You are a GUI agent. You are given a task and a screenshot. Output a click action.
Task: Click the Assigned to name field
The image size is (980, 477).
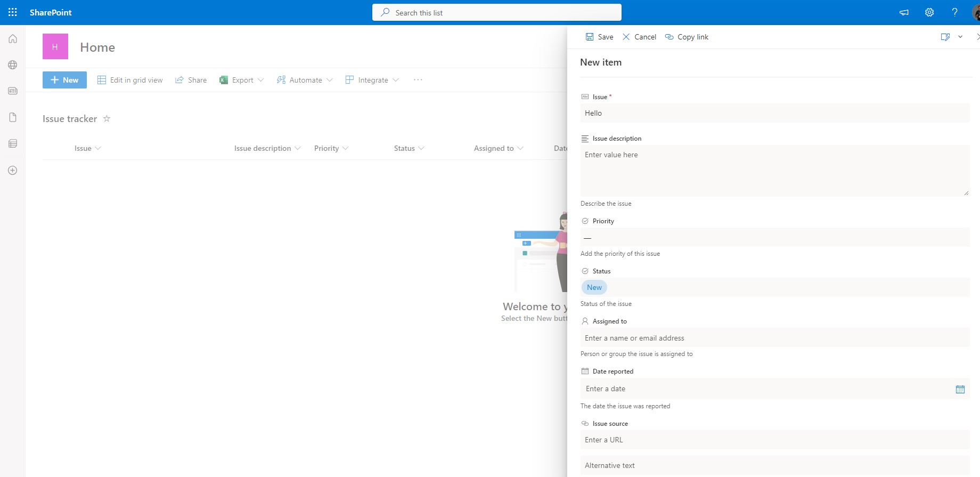point(774,338)
